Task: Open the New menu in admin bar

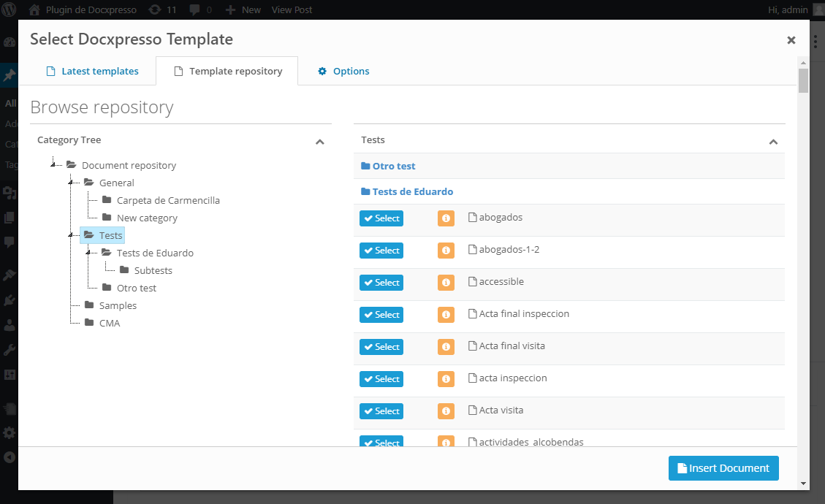Action: click(x=243, y=9)
